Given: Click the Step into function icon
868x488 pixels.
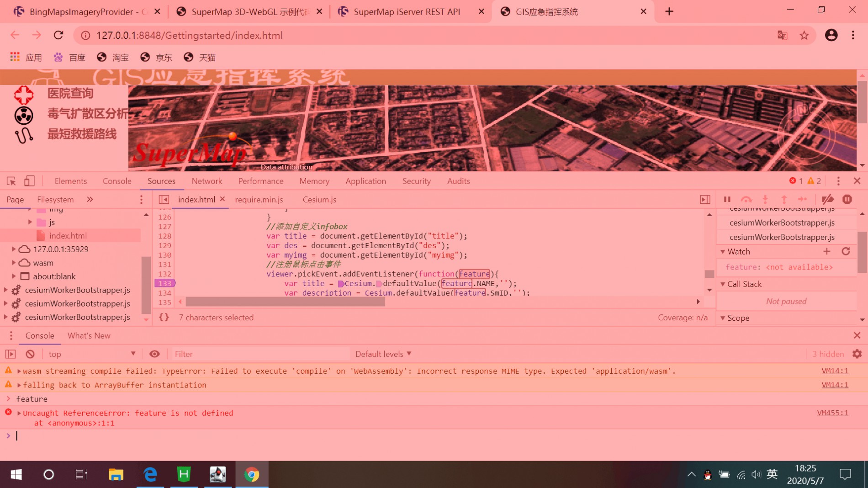Looking at the screenshot, I should (x=765, y=200).
